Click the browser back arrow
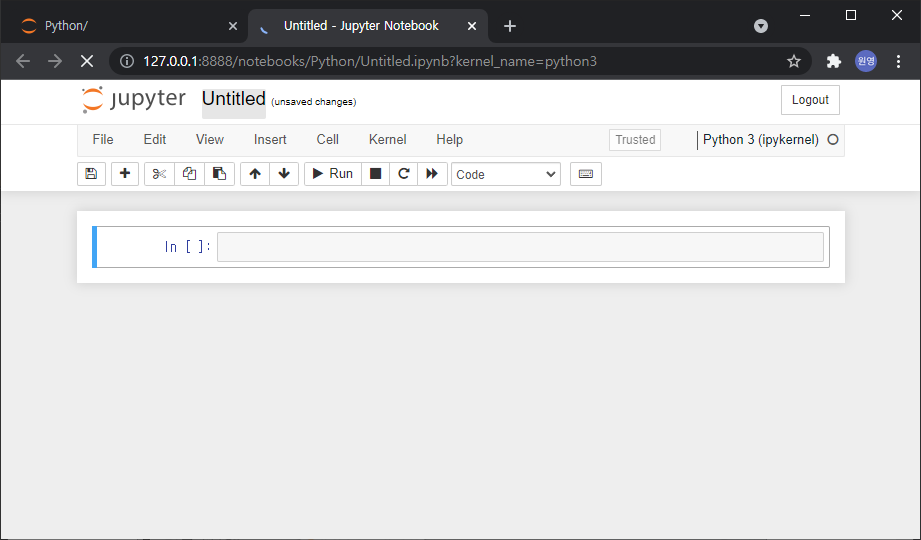Viewport: 921px width, 540px height. click(23, 61)
